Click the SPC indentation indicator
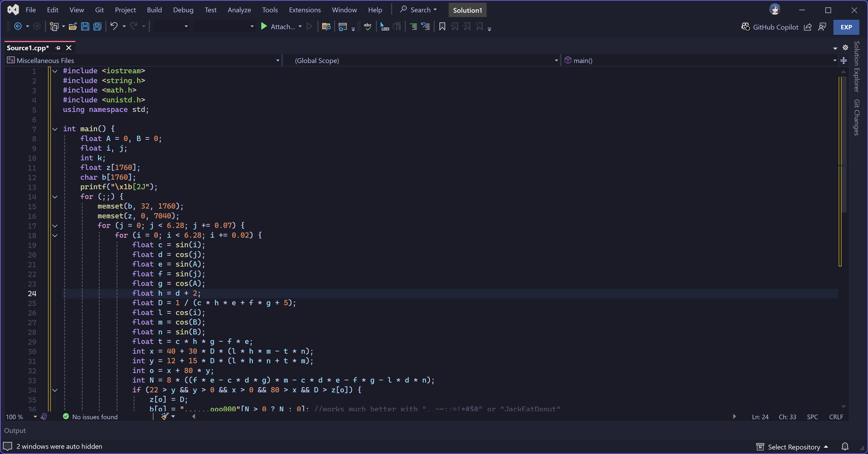 pos(812,416)
